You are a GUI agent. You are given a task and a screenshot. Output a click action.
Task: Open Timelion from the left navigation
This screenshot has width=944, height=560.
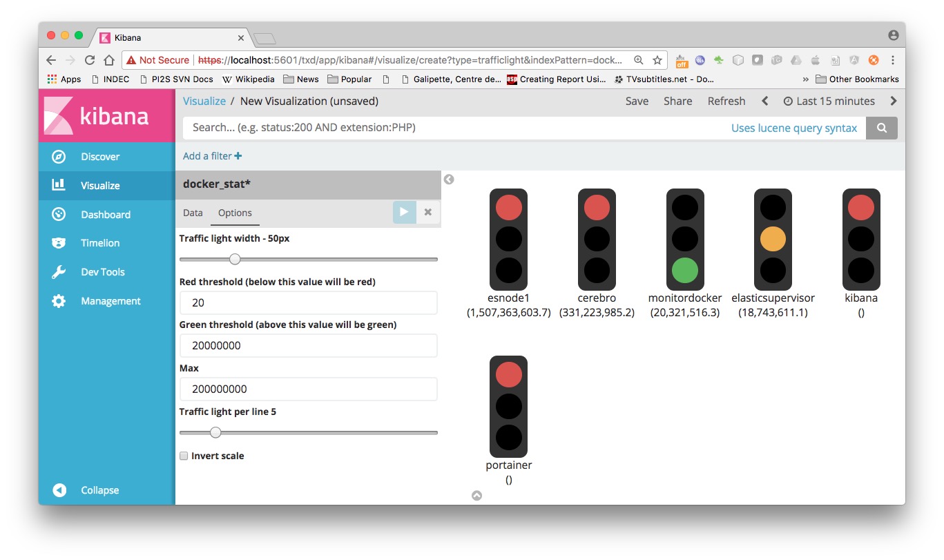(x=100, y=242)
